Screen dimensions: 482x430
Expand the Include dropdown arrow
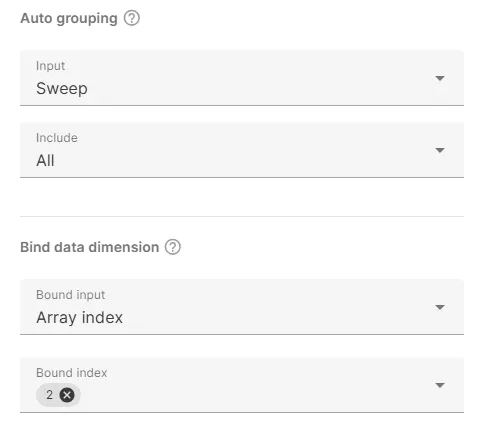440,150
